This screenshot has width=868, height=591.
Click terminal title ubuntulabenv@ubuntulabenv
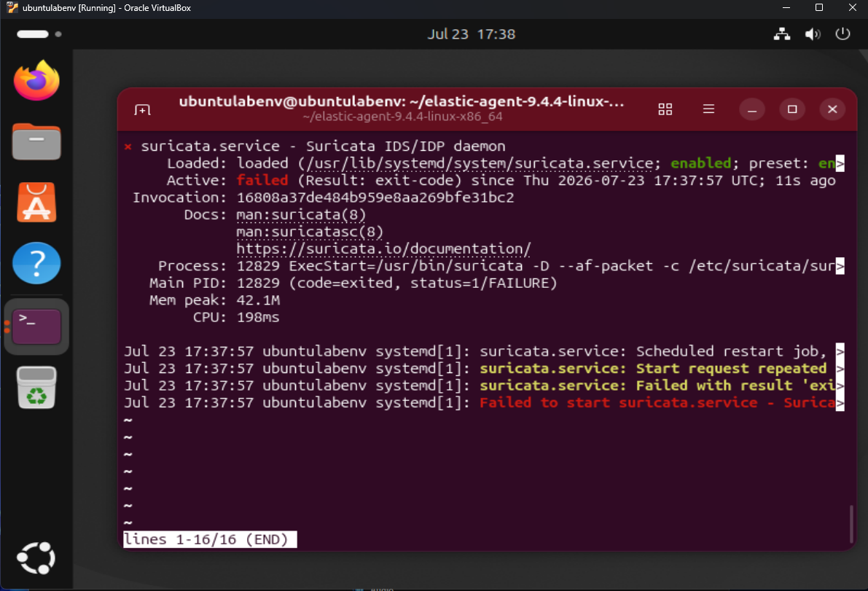[402, 102]
